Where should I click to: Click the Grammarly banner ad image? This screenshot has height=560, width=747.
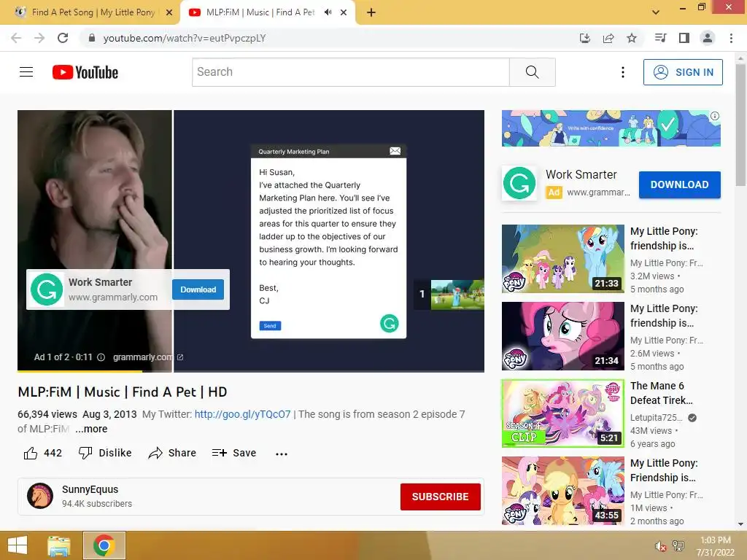[x=611, y=128]
